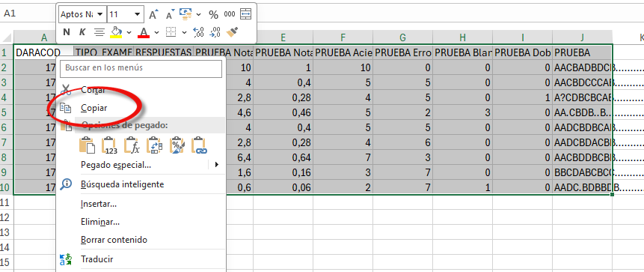Select row 11 header
This screenshot has height=272, width=644.
(x=7, y=202)
